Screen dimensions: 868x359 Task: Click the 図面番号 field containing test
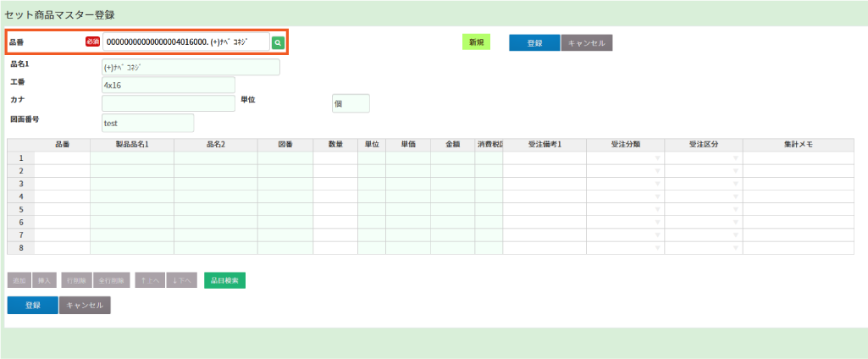point(147,123)
